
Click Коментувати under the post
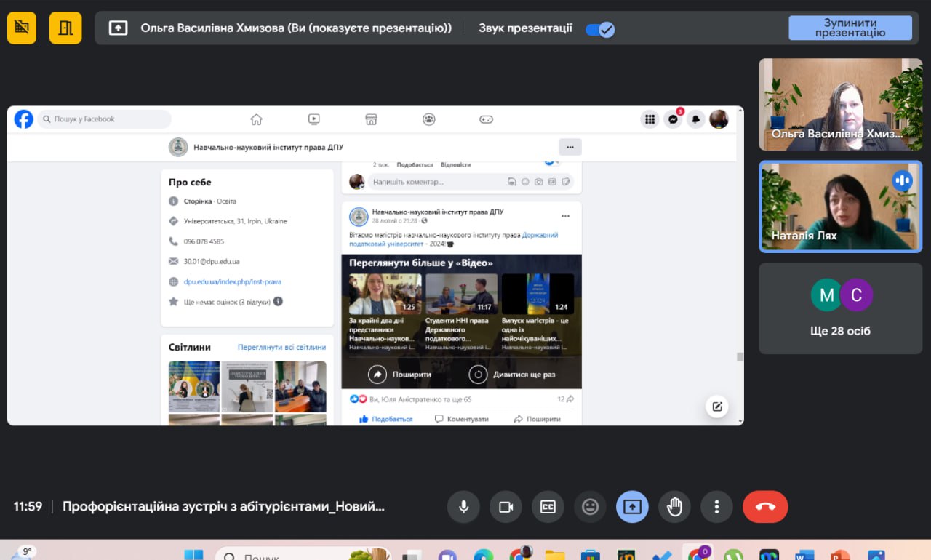(462, 419)
